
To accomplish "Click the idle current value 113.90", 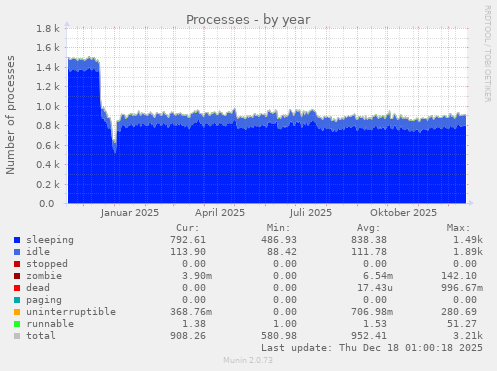I will coord(188,252).
